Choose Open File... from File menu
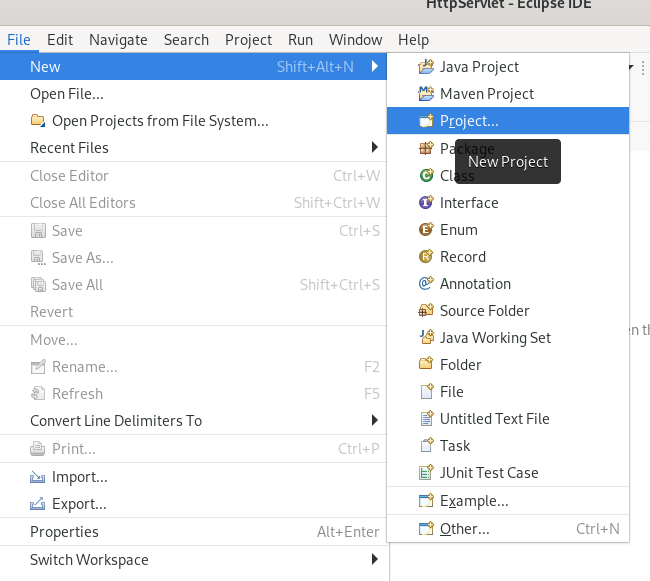Viewport: 650px width, 581px height. 193,94
